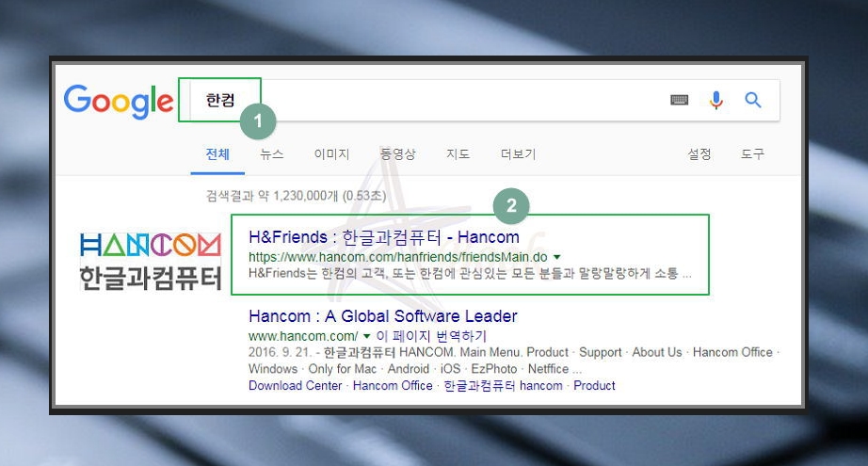868x466 pixels.
Task: Switch to the 이미지 tab
Action: 331,153
